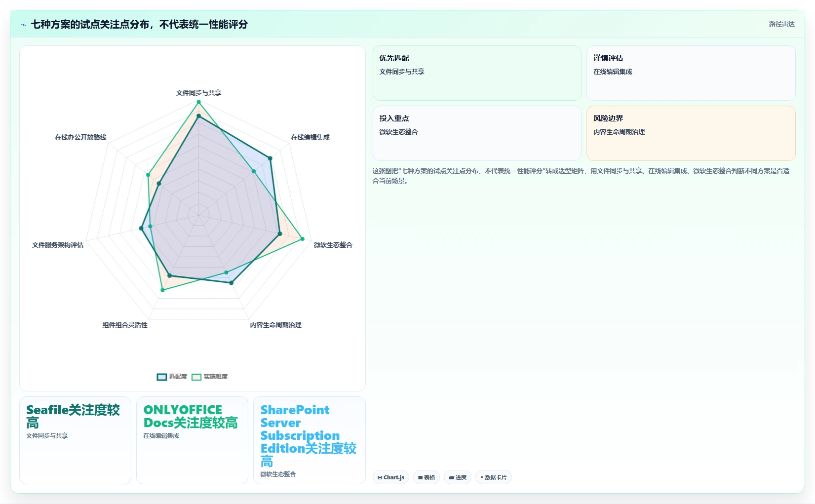Click the 匹配度 data point on 在线编辑集成 axis

click(270, 158)
